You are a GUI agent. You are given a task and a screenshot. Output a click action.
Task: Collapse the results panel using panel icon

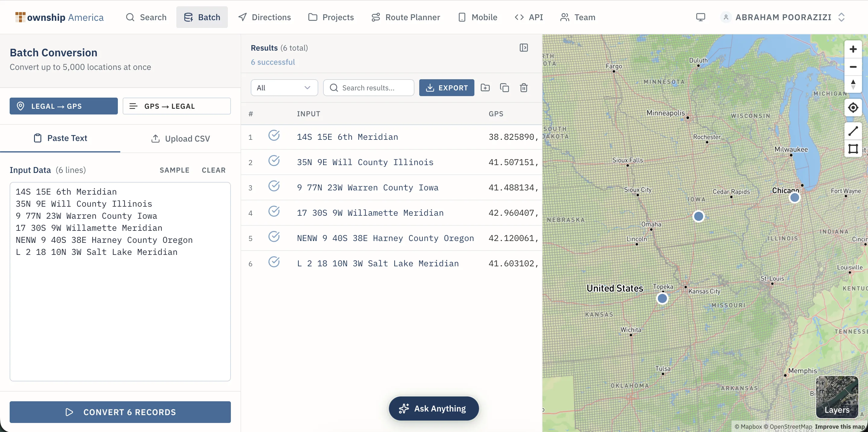523,48
